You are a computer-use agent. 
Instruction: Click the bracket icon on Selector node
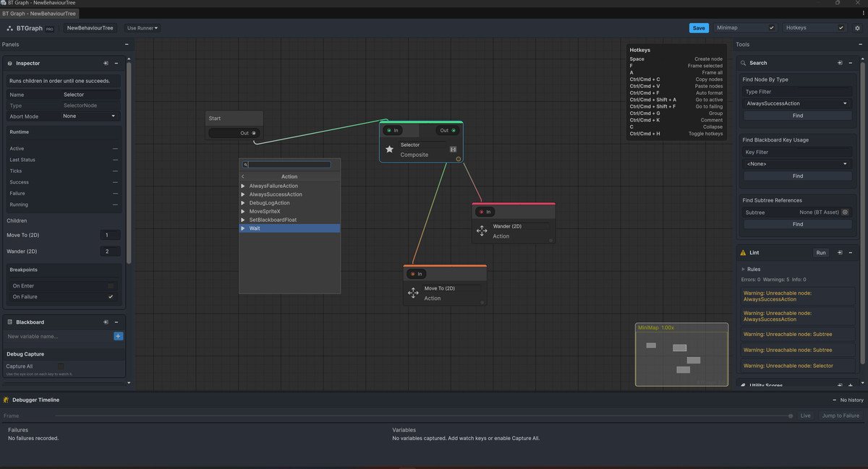coord(454,150)
